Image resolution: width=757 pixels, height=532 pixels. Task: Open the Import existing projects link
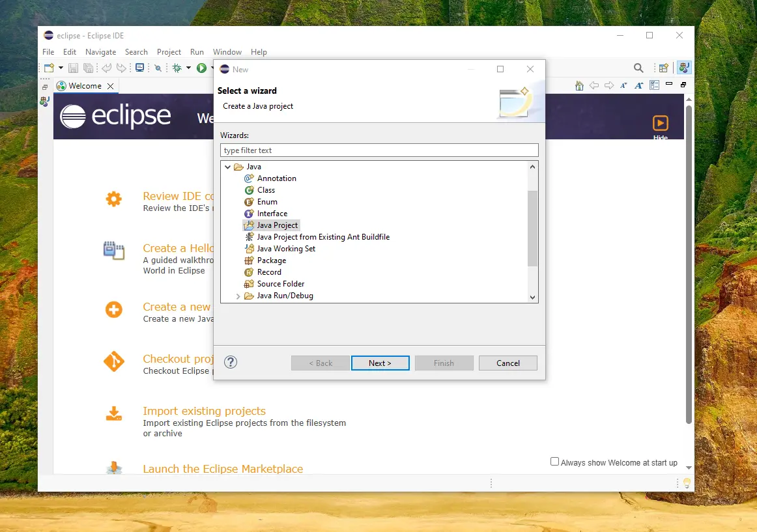[204, 411]
